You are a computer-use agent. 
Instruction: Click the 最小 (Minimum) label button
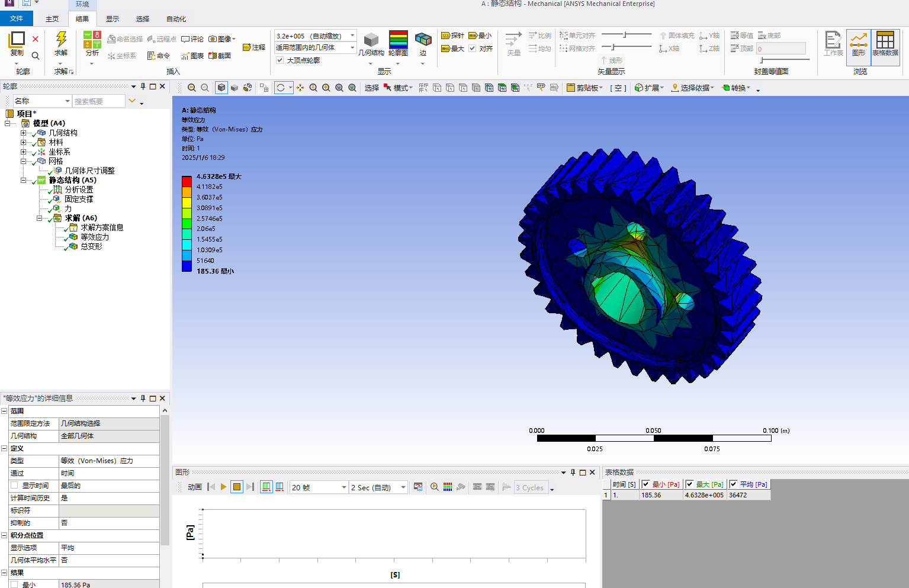point(480,36)
